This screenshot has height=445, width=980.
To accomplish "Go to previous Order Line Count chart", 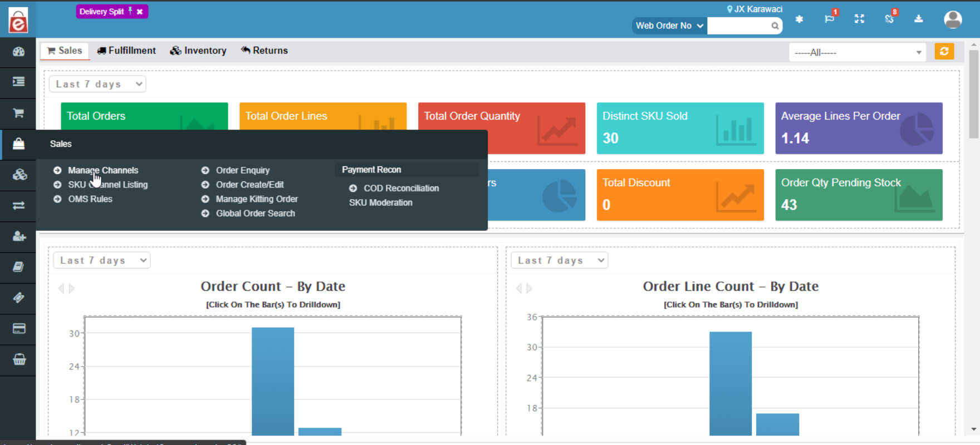I will pos(519,288).
